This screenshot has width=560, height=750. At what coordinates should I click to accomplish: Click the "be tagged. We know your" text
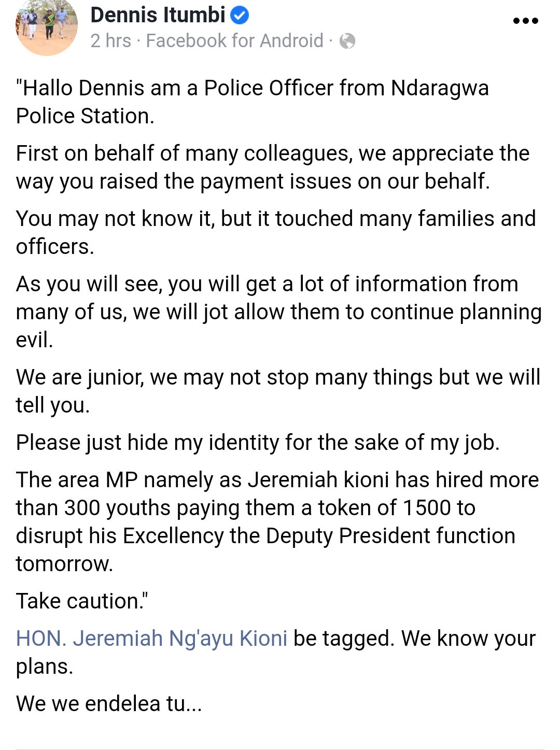[x=414, y=639]
